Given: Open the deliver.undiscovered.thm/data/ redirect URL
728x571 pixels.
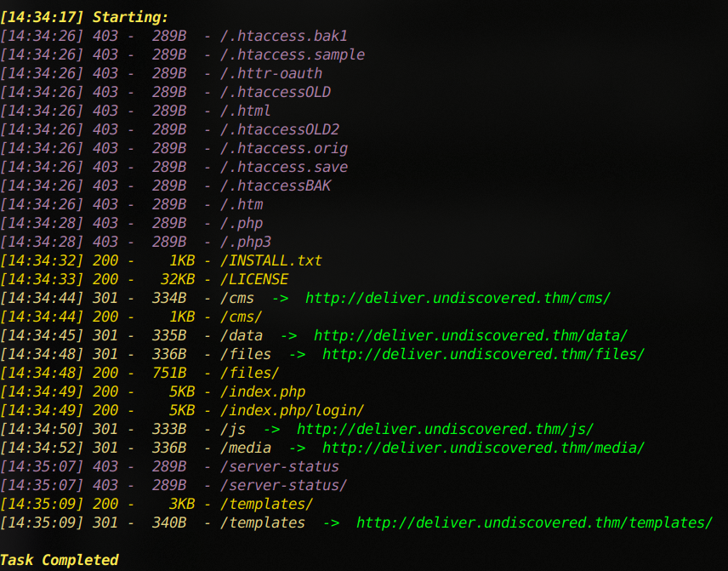Looking at the screenshot, I should (470, 335).
